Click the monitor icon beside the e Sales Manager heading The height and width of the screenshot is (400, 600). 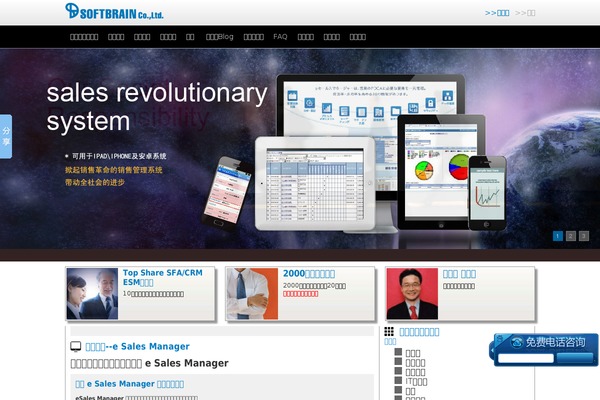(76, 346)
